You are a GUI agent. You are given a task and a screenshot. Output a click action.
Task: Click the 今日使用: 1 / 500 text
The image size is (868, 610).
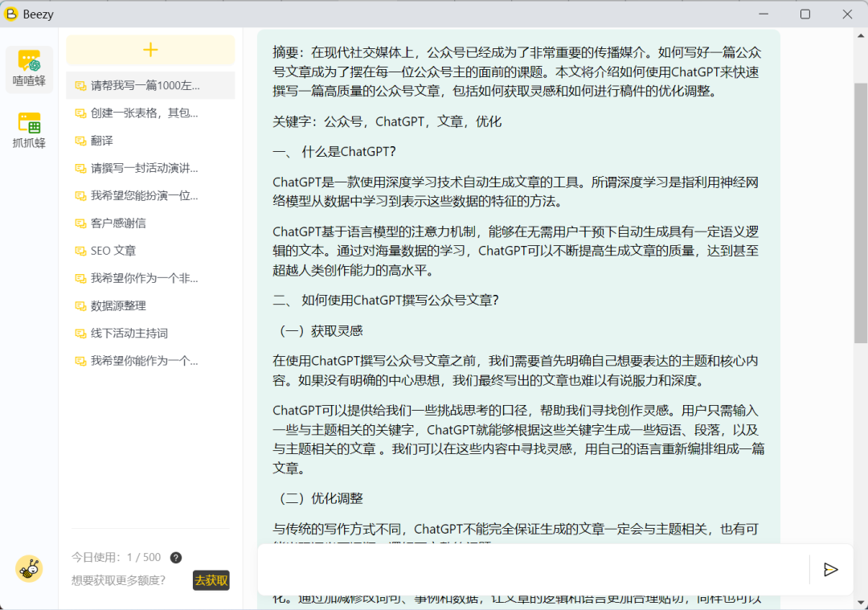pyautogui.click(x=117, y=558)
